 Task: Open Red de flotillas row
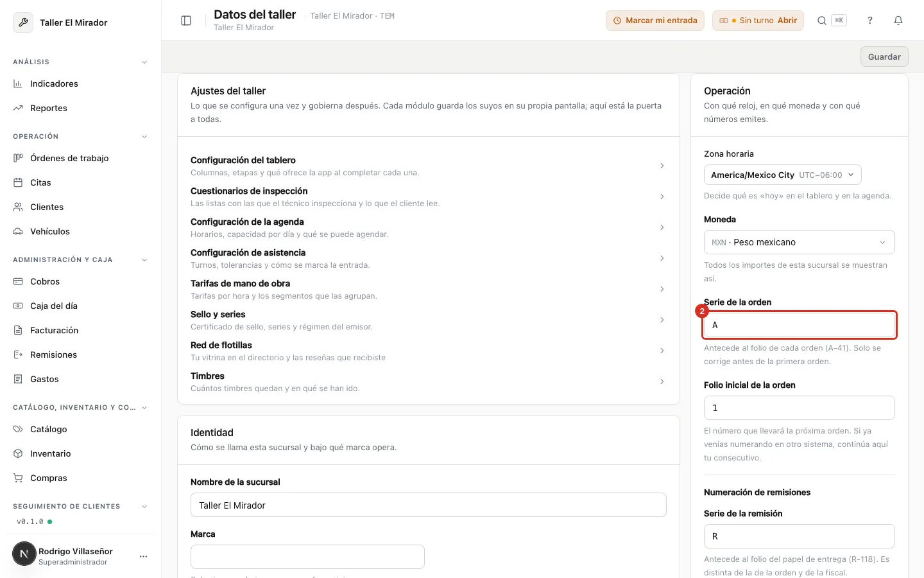428,351
